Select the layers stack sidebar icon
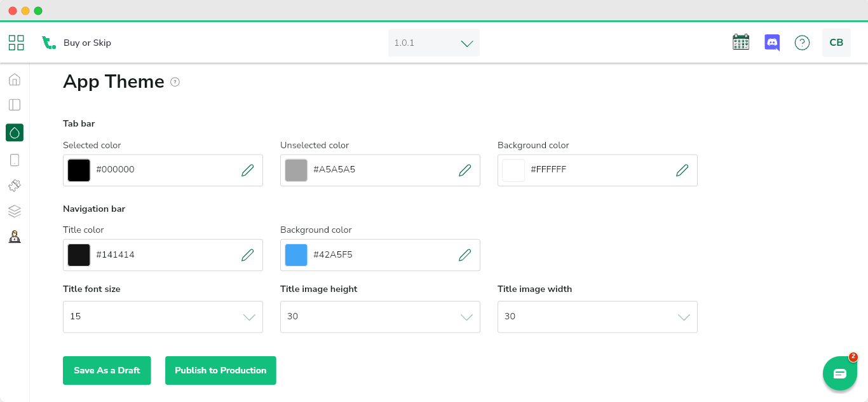 [15, 211]
